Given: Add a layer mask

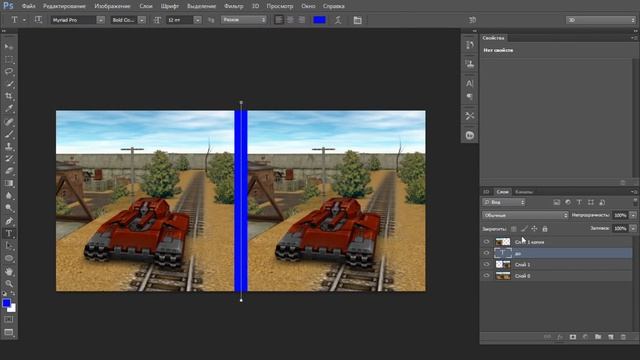Looking at the screenshot, I should click(x=573, y=337).
